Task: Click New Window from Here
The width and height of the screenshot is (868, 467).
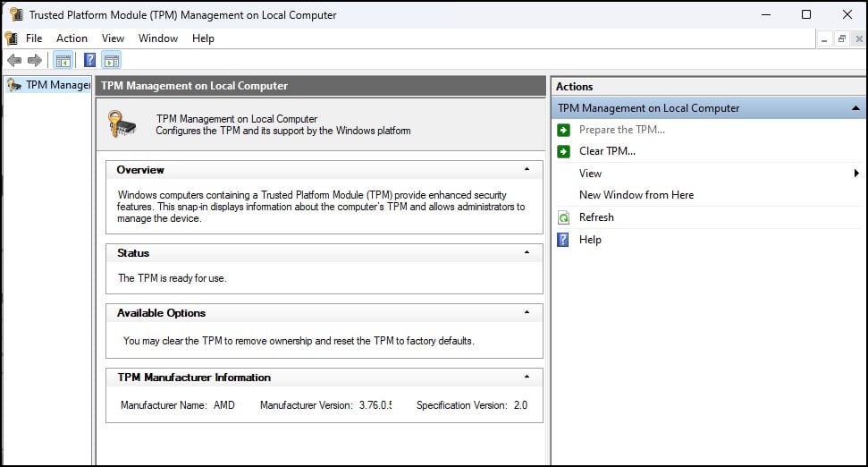Action: (636, 195)
